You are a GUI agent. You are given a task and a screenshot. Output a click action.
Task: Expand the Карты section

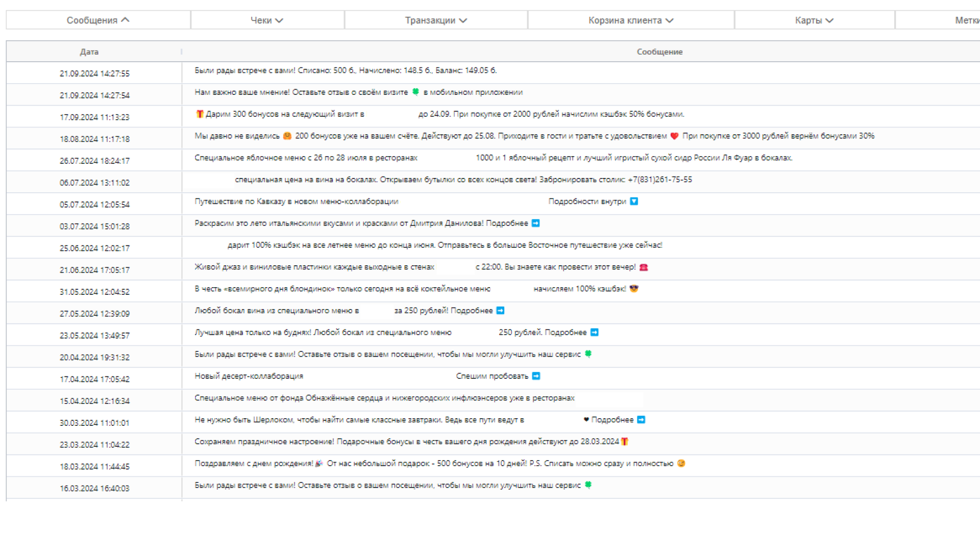(x=814, y=20)
